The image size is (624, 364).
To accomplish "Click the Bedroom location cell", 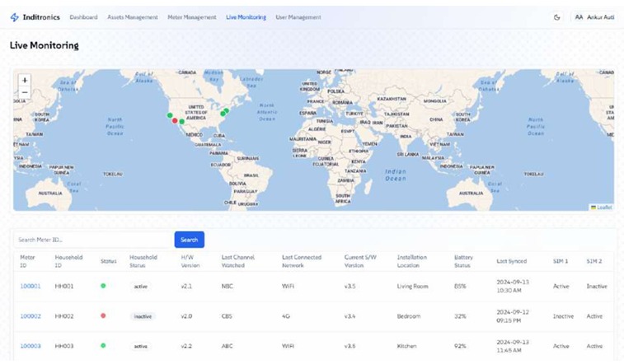I will coord(409,316).
